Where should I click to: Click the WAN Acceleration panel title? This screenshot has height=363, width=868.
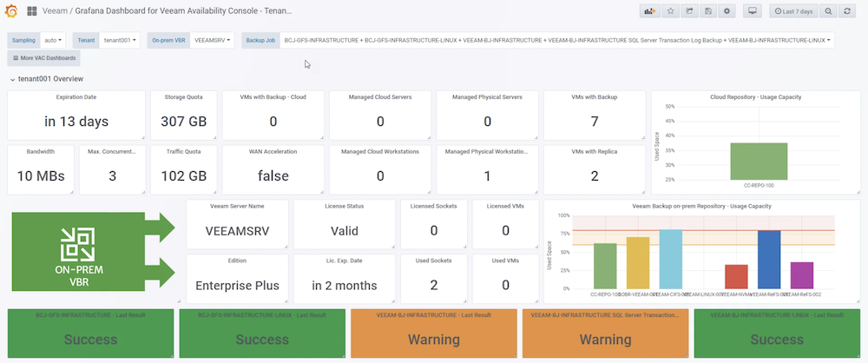tap(273, 151)
